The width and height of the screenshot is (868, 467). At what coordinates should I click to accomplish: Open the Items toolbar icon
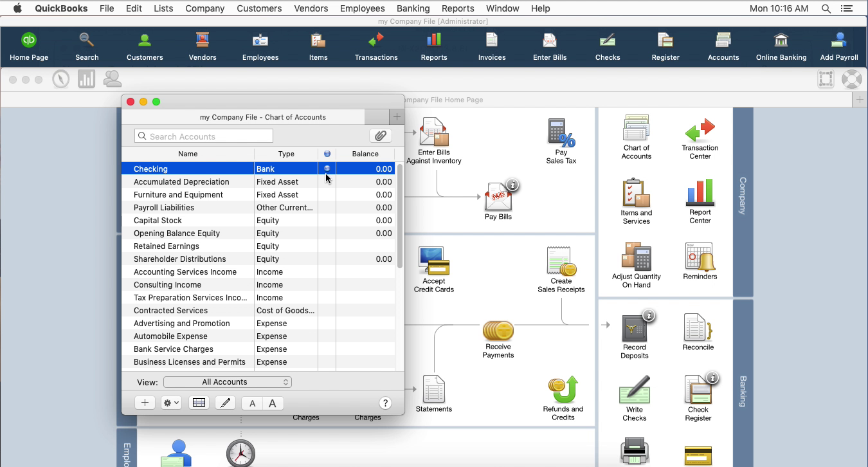point(318,46)
